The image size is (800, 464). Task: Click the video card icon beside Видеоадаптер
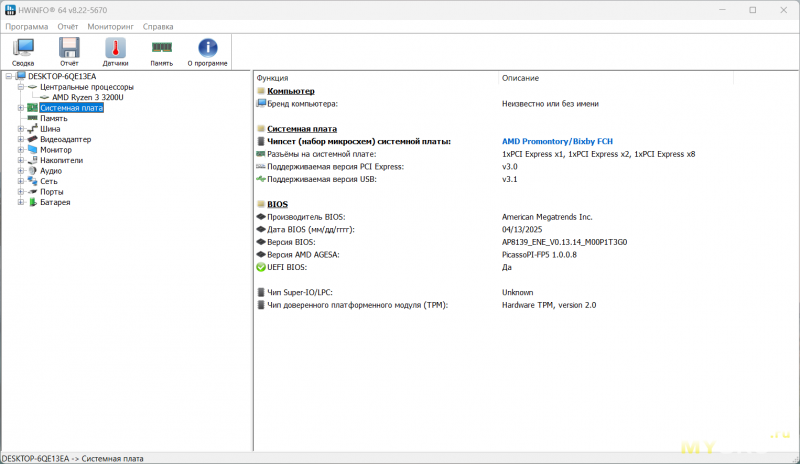pos(32,139)
